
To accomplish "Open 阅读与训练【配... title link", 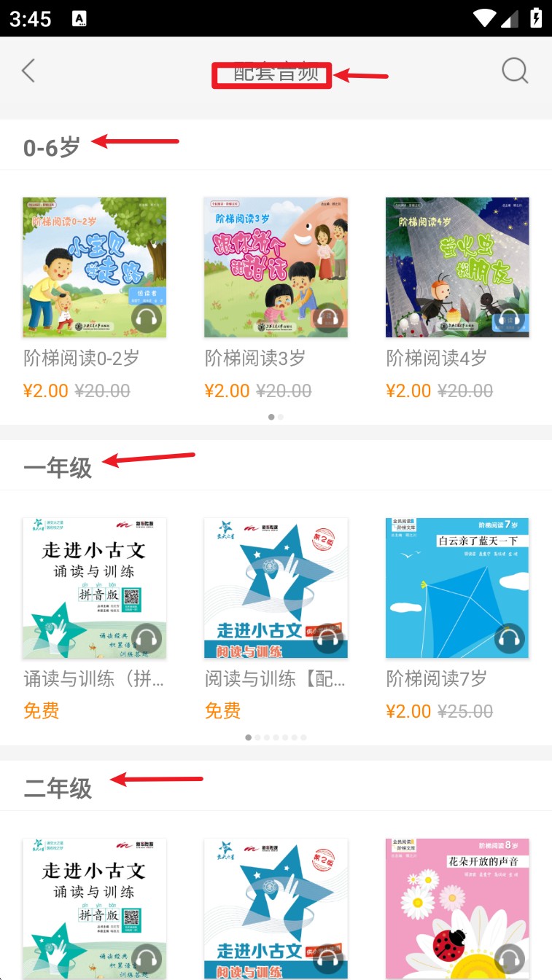I will (x=275, y=679).
